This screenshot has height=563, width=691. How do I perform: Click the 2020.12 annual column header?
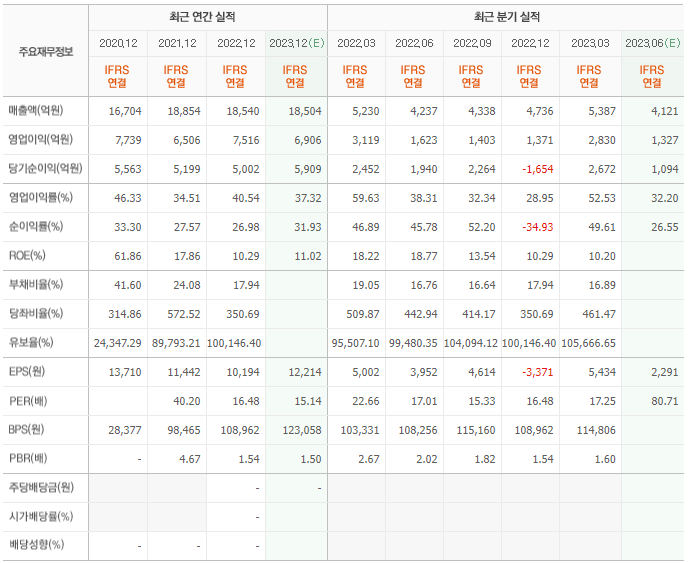118,43
